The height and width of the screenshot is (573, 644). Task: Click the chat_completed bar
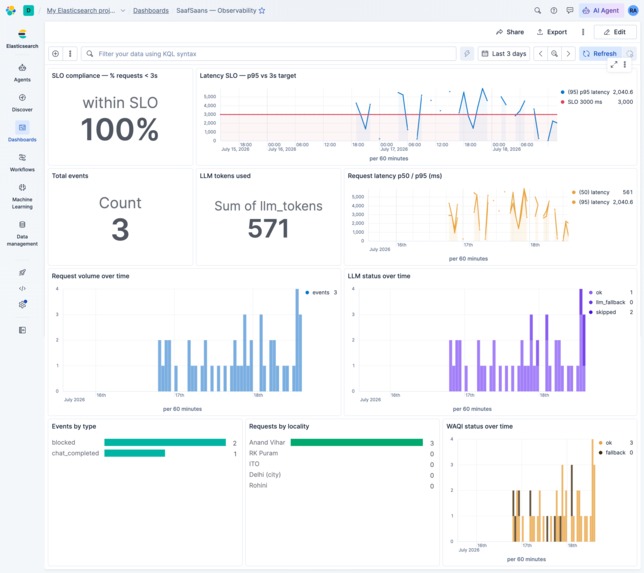coord(135,453)
